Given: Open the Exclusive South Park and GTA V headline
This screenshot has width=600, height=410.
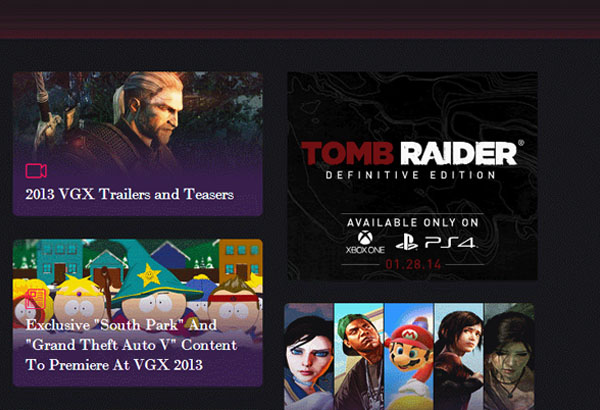Looking at the screenshot, I should point(131,345).
